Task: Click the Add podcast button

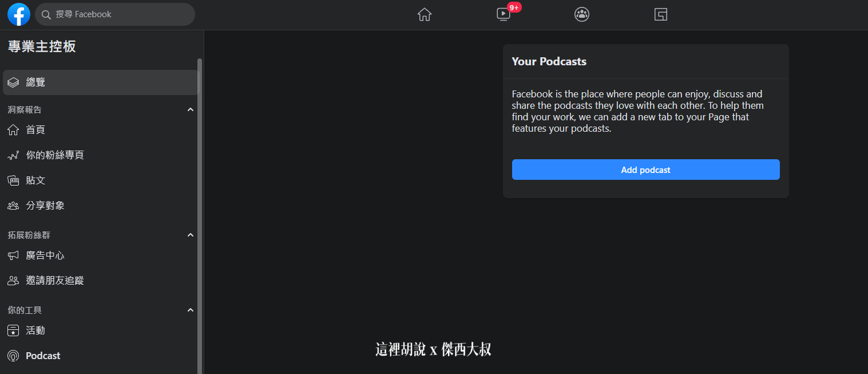Action: point(645,170)
